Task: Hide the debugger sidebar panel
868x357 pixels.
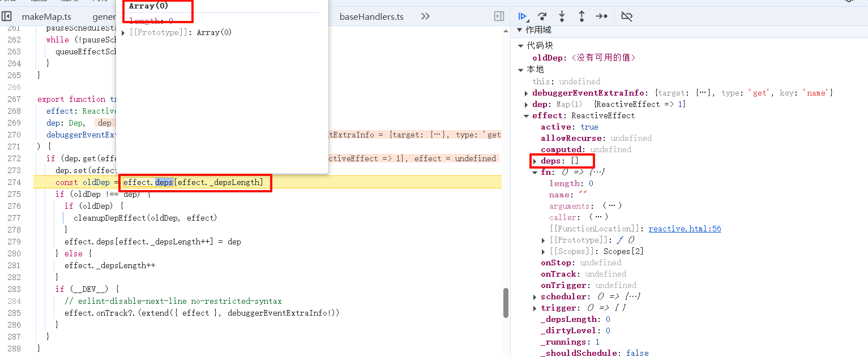Action: coord(499,16)
